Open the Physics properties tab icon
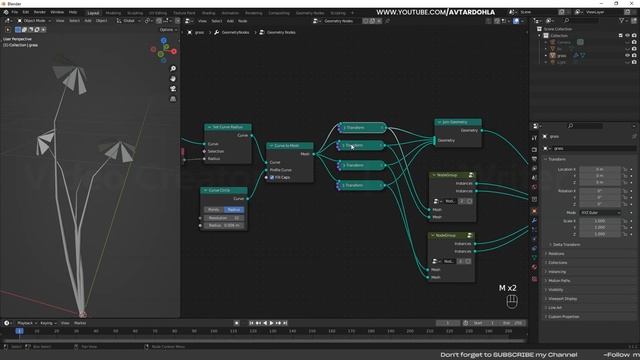 [534, 239]
